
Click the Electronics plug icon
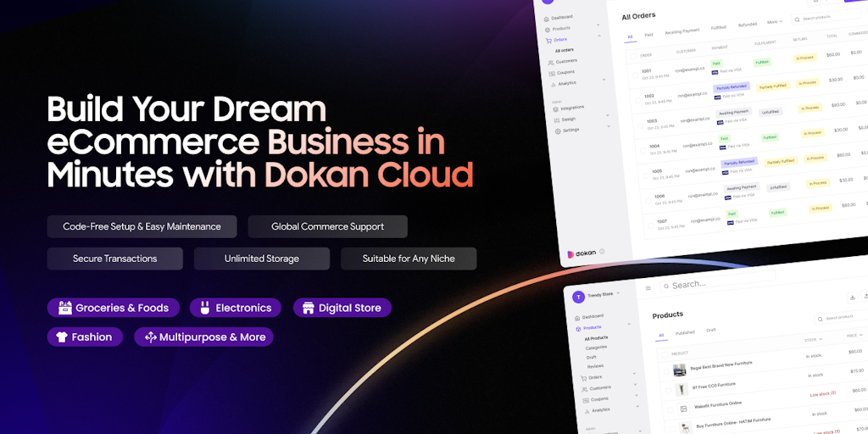(x=204, y=308)
